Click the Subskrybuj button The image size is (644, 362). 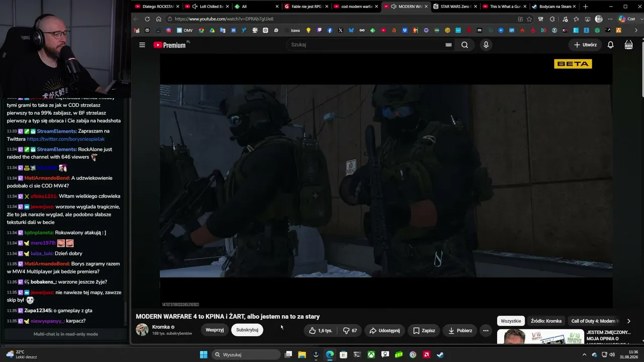247,330
